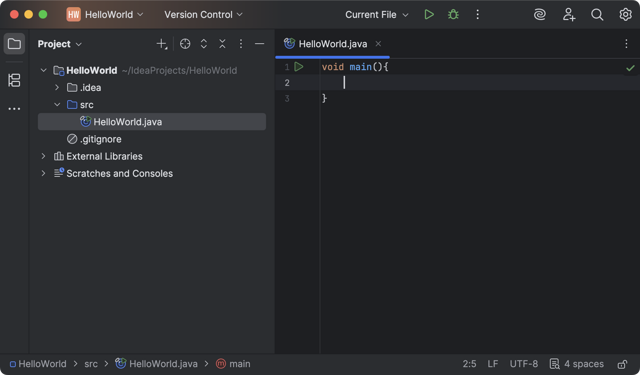Click line number 3 in the gutter

[x=287, y=98]
